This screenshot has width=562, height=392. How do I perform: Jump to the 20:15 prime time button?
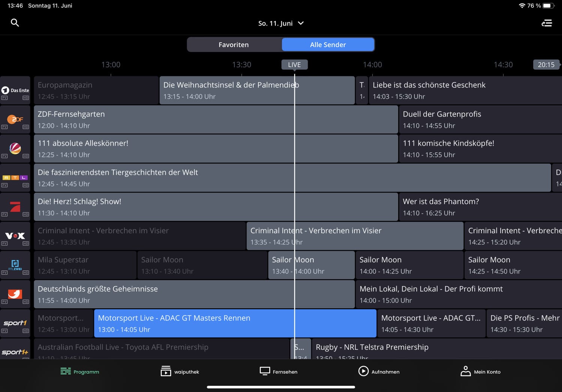coord(546,65)
